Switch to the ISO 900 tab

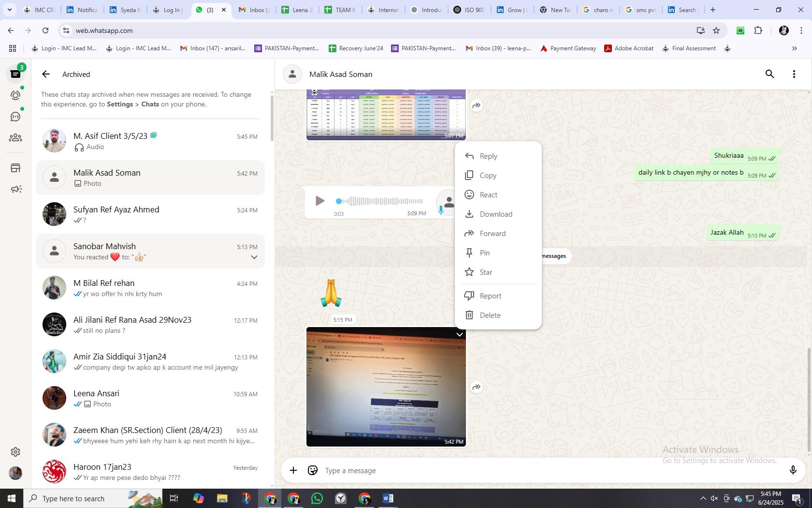[470, 10]
